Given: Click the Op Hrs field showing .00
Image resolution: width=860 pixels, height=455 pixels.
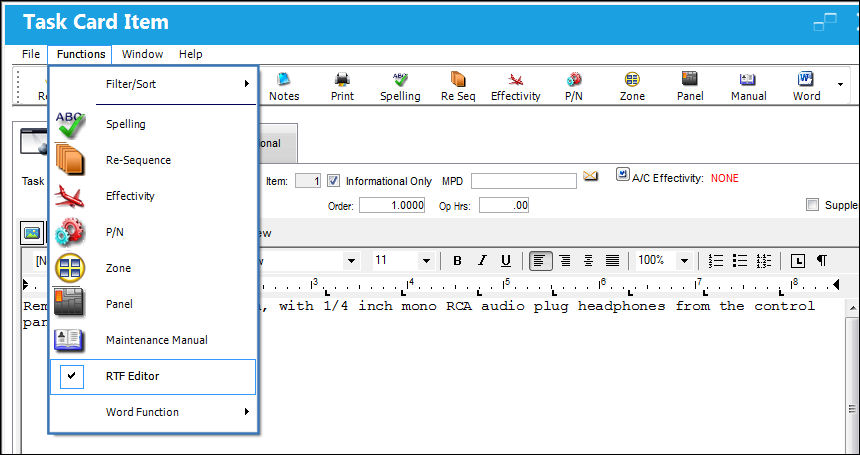Looking at the screenshot, I should [x=503, y=206].
